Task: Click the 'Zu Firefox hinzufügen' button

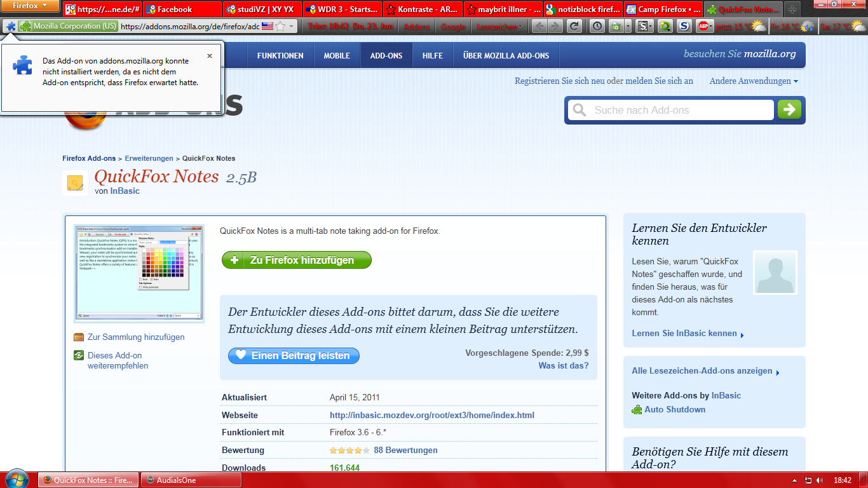Action: [296, 260]
